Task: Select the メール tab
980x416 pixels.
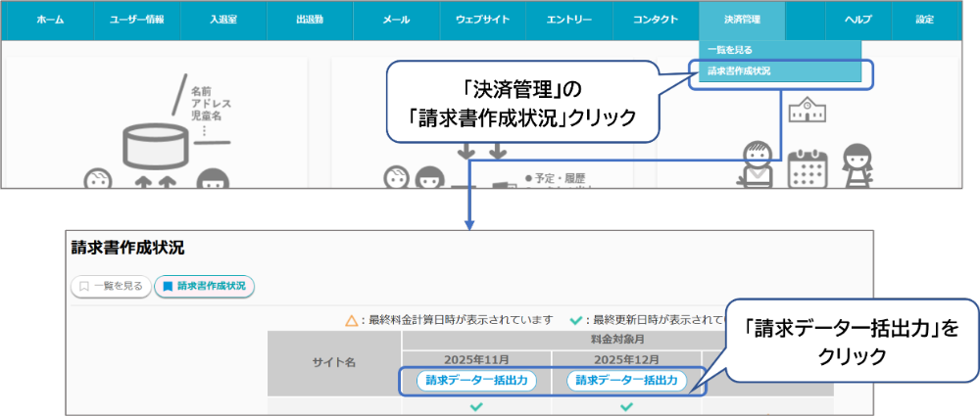Action: tap(396, 20)
